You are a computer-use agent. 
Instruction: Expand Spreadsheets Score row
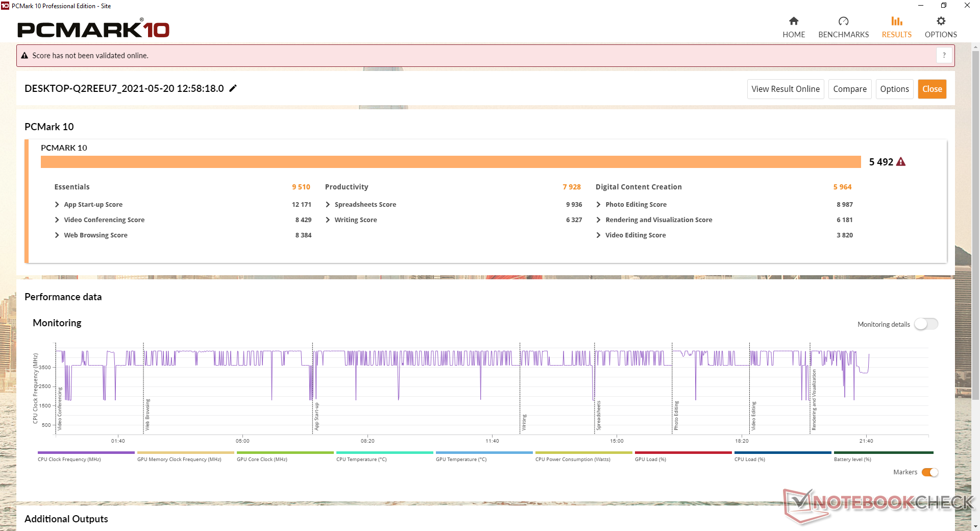point(328,204)
